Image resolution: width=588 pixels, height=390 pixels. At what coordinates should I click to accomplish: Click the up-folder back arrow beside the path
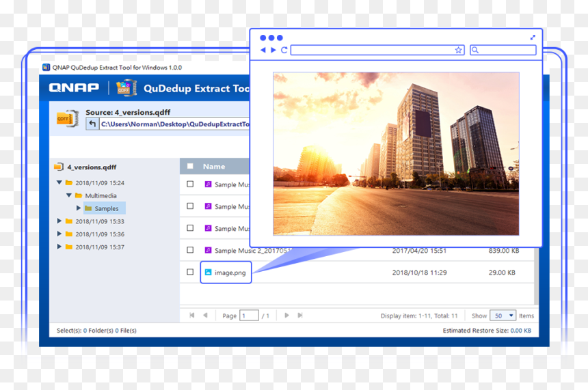pyautogui.click(x=92, y=124)
